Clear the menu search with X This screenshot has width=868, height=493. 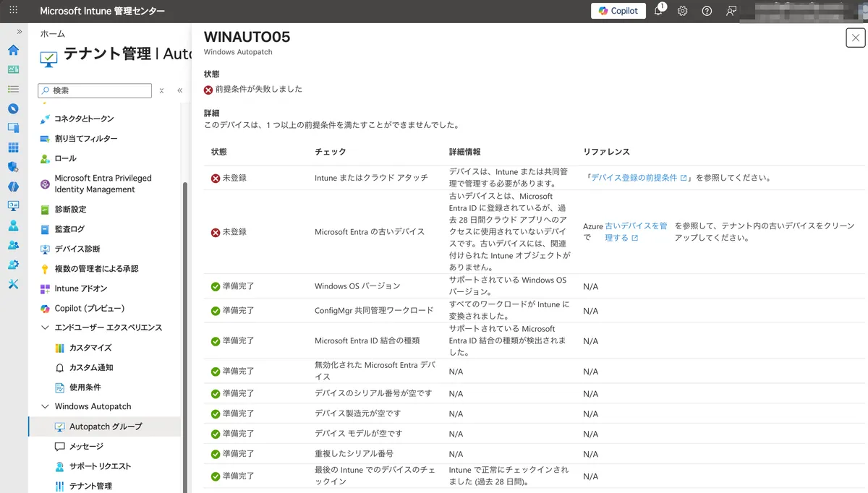click(161, 90)
